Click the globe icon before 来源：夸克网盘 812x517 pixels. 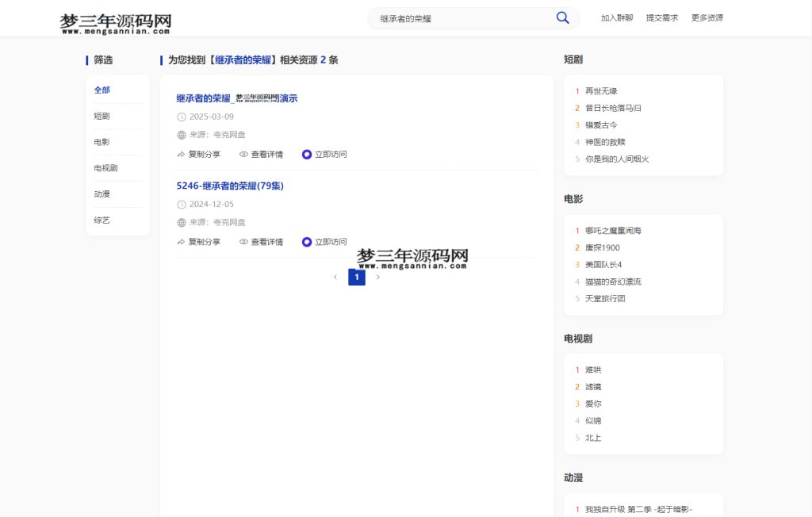180,134
